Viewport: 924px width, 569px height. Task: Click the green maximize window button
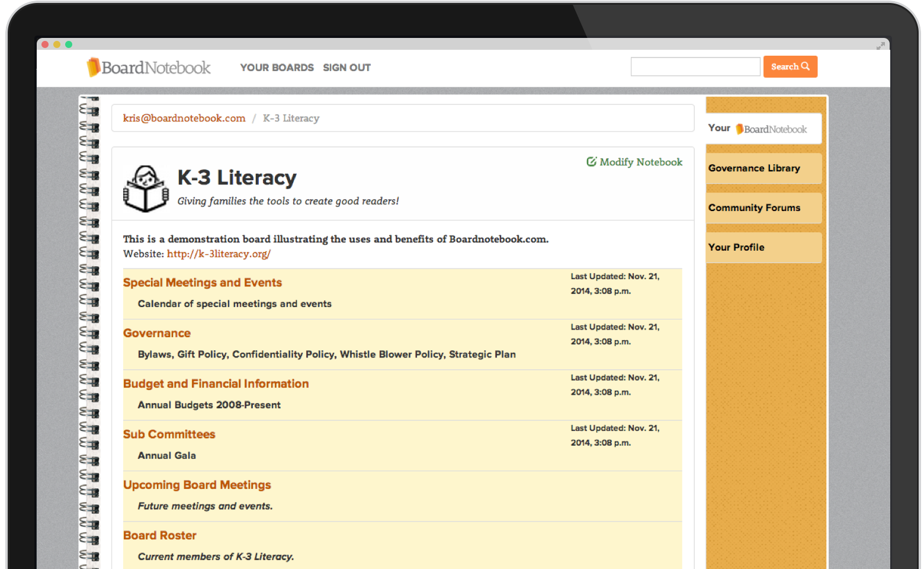(69, 44)
